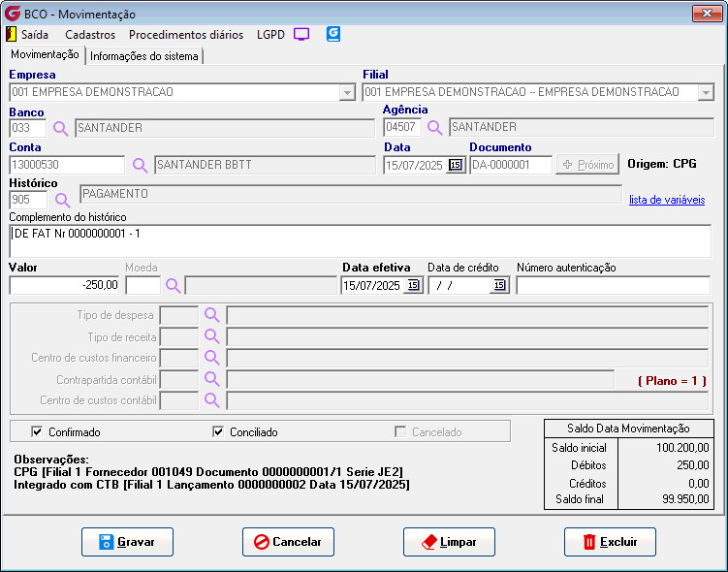Click the blue G icon in menu bar
728x572 pixels.
(x=333, y=34)
